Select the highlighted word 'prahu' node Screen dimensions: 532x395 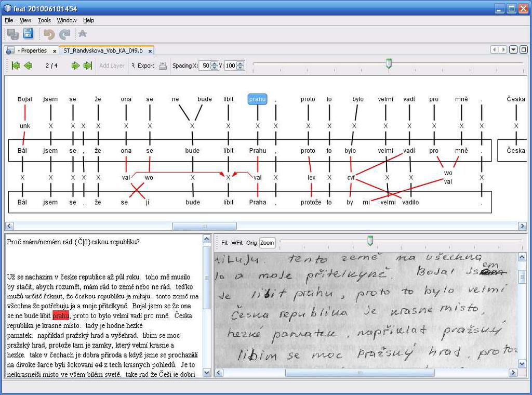tap(257, 99)
